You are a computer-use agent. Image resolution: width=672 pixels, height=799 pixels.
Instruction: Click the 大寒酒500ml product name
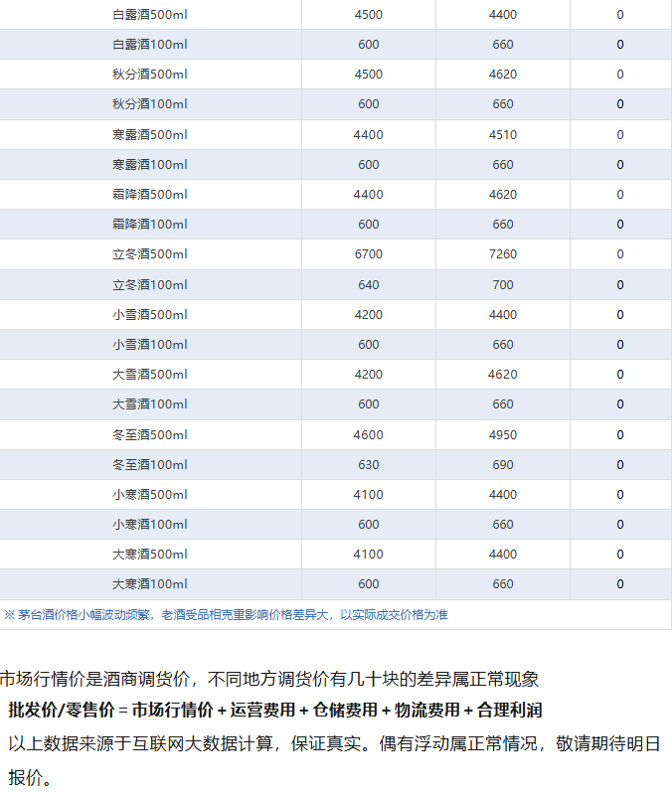click(150, 554)
